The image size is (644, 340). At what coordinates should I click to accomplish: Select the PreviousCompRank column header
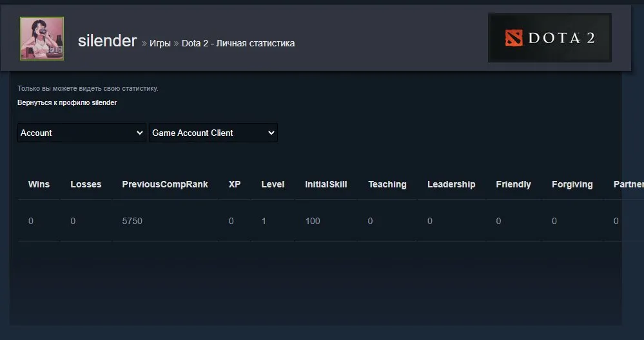tap(165, 185)
